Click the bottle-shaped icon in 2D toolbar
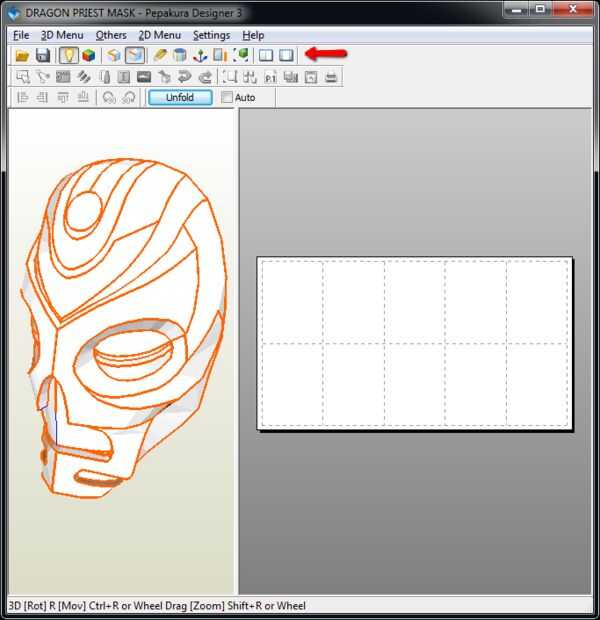The width and height of the screenshot is (600, 620). [104, 77]
